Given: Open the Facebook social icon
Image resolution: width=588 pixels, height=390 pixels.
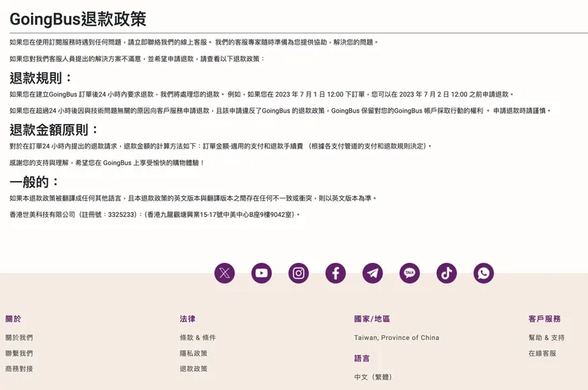Looking at the screenshot, I should (335, 273).
